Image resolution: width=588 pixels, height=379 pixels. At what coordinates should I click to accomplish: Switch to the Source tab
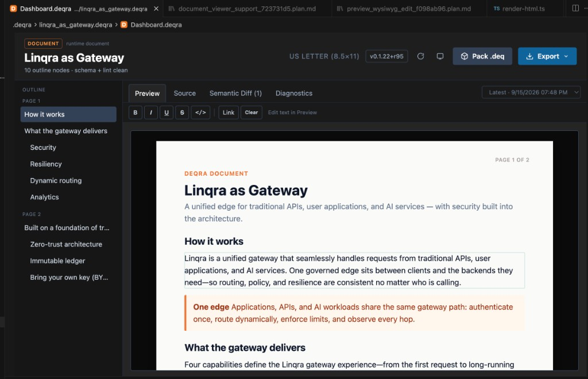click(x=184, y=94)
